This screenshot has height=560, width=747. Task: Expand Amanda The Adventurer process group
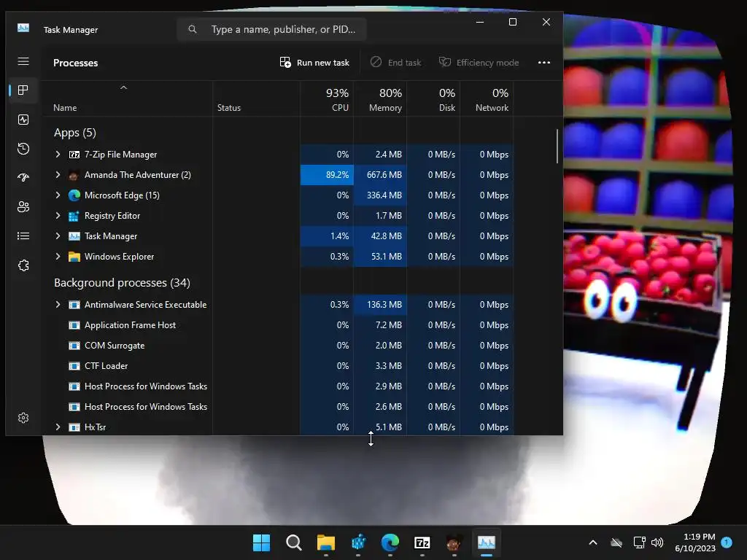click(58, 175)
